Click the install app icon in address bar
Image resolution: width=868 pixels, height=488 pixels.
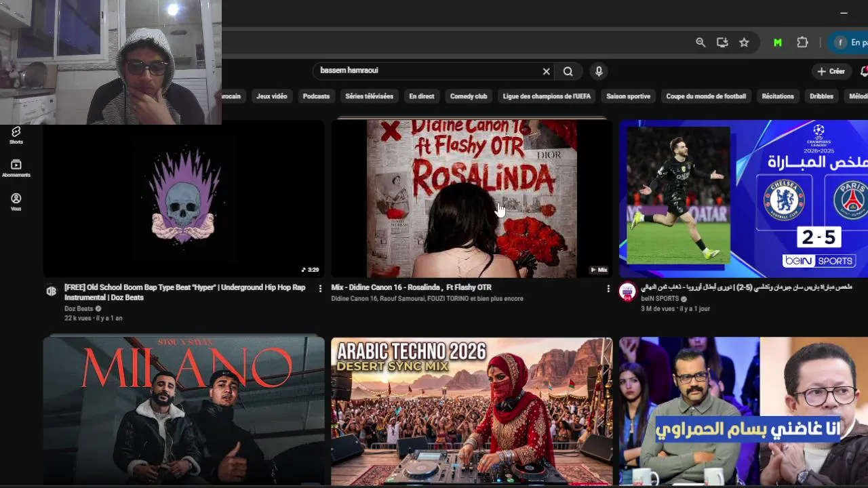pyautogui.click(x=722, y=43)
